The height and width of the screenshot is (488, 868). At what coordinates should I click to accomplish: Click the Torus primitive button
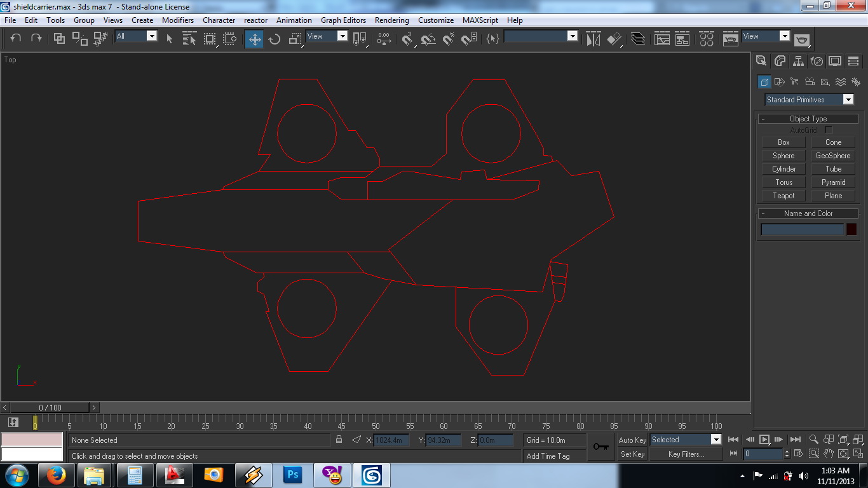point(783,182)
